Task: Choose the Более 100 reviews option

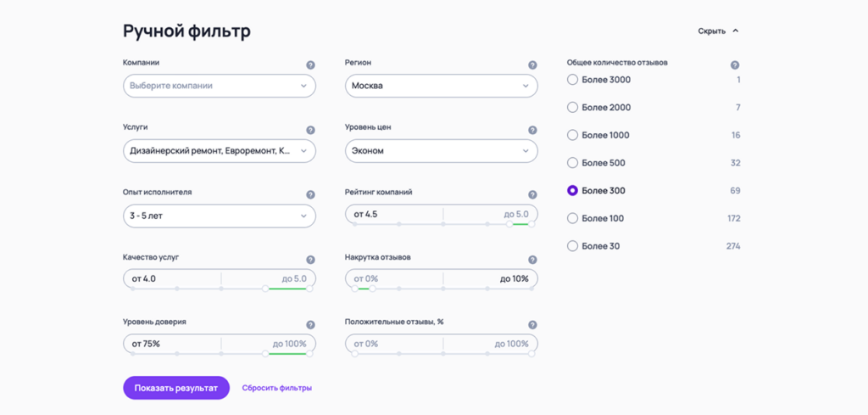Action: (572, 218)
